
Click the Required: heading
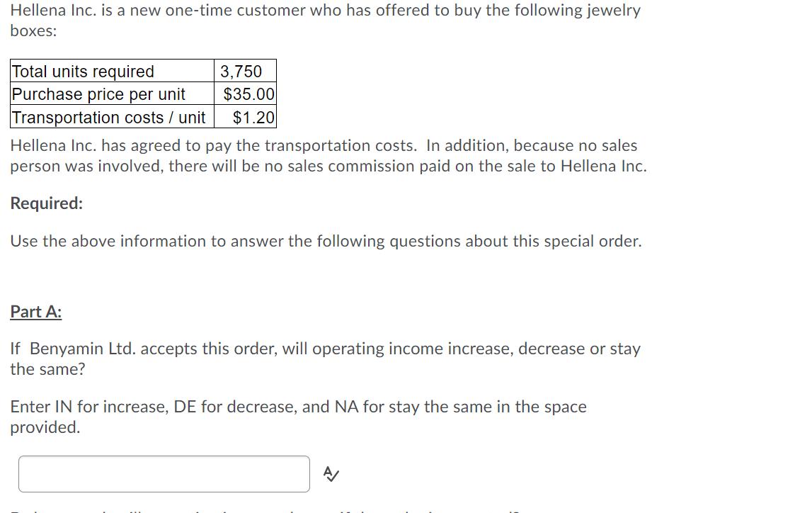[x=47, y=203]
